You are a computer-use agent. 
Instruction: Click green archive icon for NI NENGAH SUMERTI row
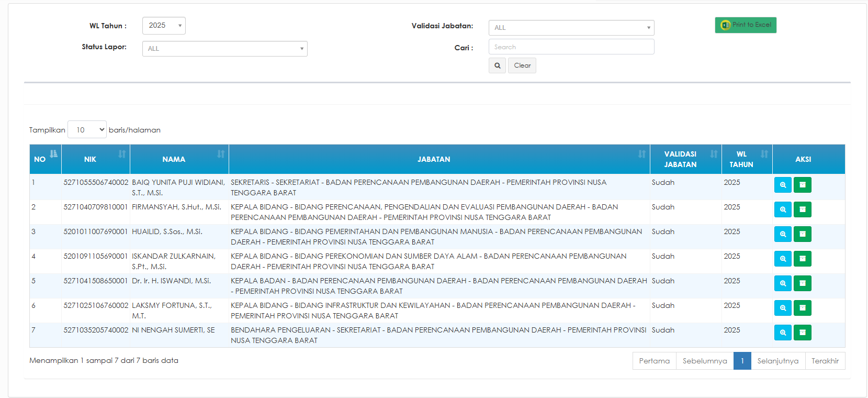[803, 333]
